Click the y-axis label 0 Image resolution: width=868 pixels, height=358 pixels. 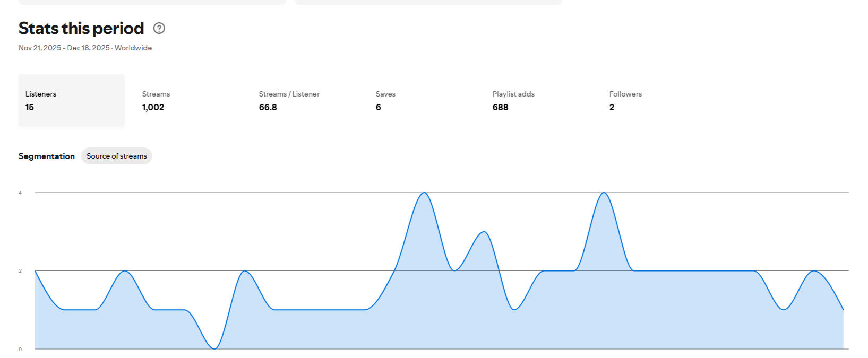20,349
